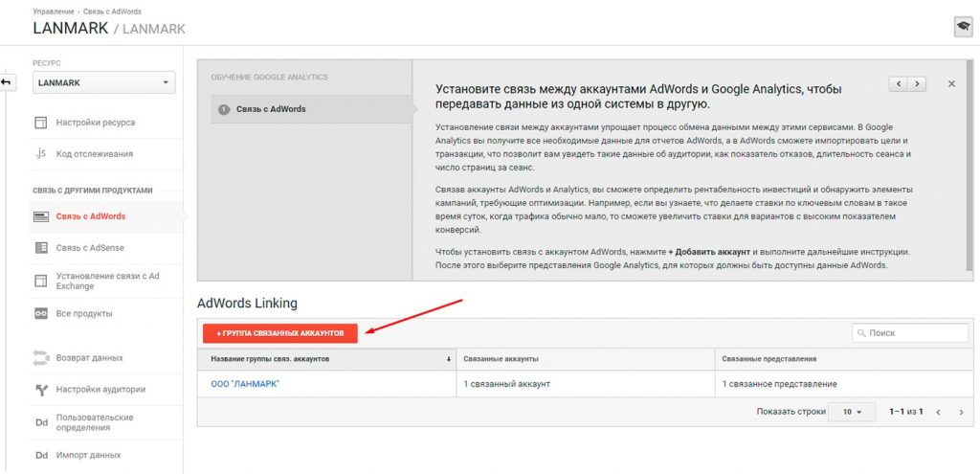Open the graduation cap education icon
The height and width of the screenshot is (474, 980).
click(963, 28)
